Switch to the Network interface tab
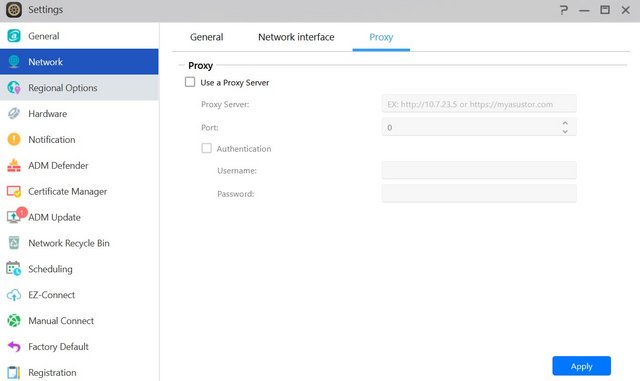The height and width of the screenshot is (381, 640). tap(296, 37)
